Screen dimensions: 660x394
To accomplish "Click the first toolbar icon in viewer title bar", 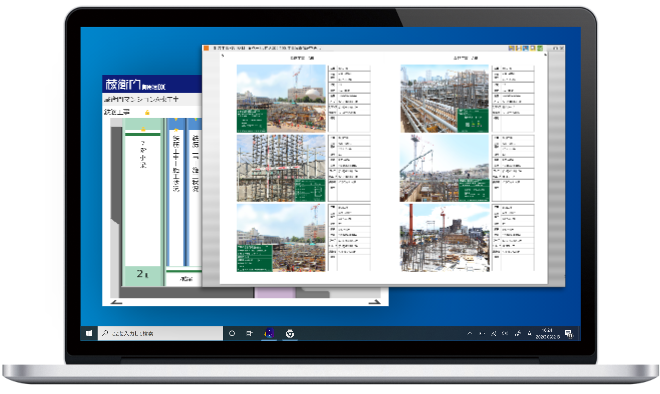I will coord(511,48).
